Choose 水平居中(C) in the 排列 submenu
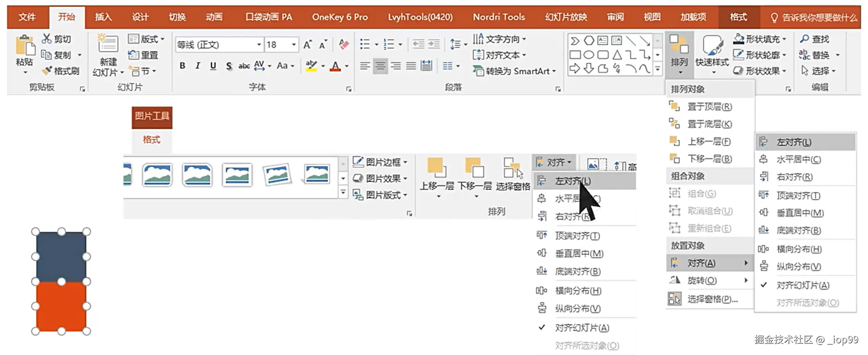Image resolution: width=868 pixels, height=355 pixels. click(x=805, y=159)
